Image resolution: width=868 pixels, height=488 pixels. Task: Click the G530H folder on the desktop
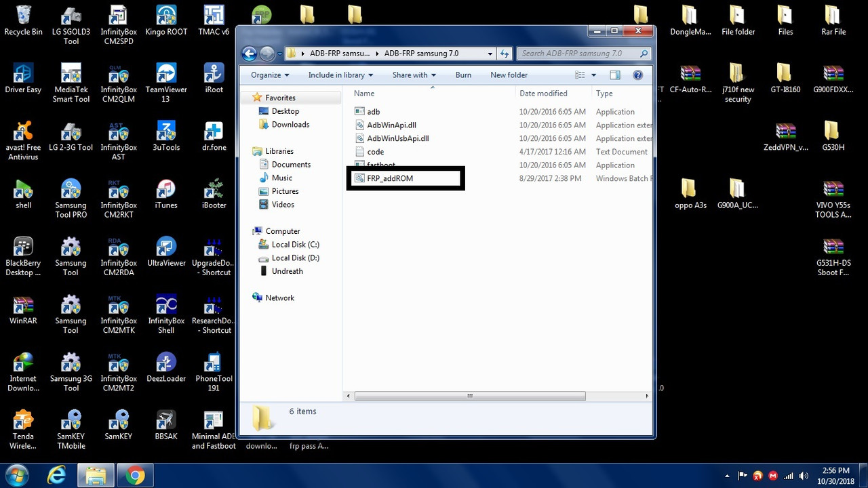833,136
